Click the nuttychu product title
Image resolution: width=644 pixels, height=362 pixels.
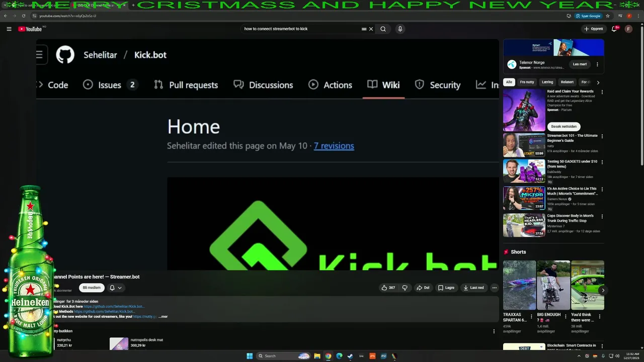point(64,340)
